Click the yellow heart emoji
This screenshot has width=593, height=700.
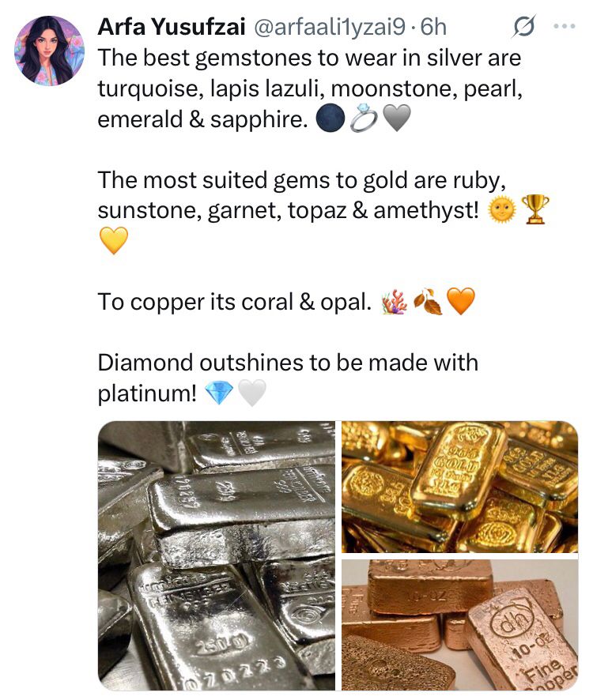tap(113, 240)
